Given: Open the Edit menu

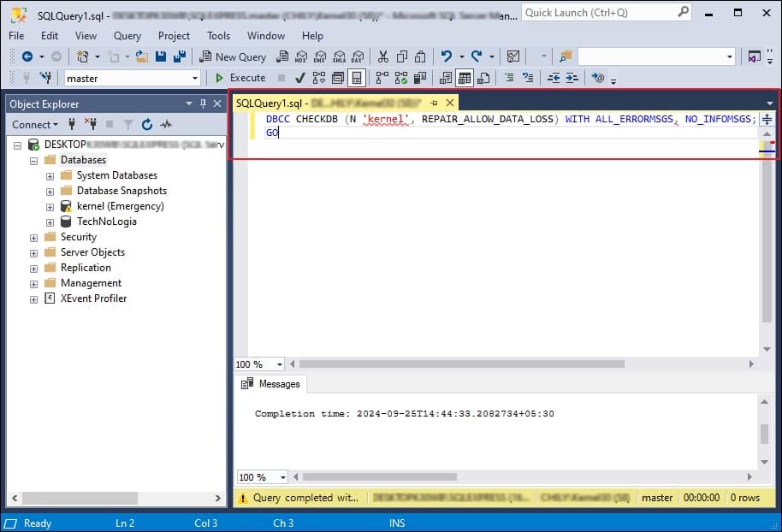Looking at the screenshot, I should [x=50, y=36].
